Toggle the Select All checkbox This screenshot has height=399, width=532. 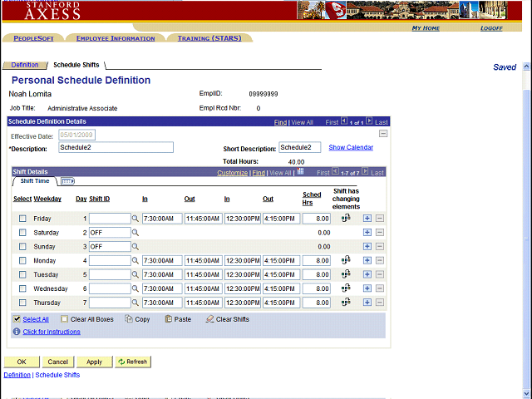click(x=17, y=319)
